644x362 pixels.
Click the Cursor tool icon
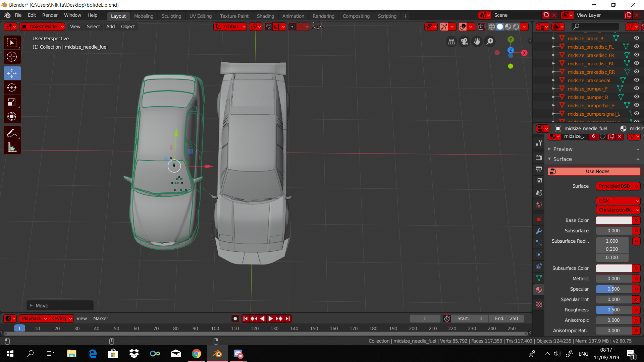[x=12, y=57]
